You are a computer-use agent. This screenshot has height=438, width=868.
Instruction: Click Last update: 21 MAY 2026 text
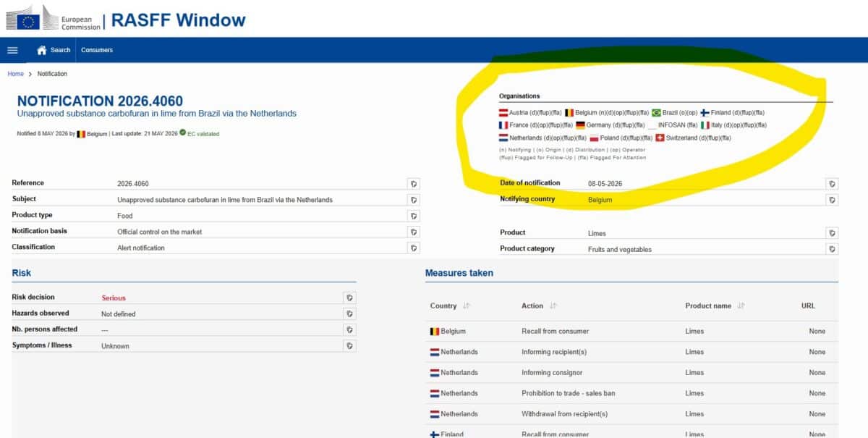(x=145, y=134)
